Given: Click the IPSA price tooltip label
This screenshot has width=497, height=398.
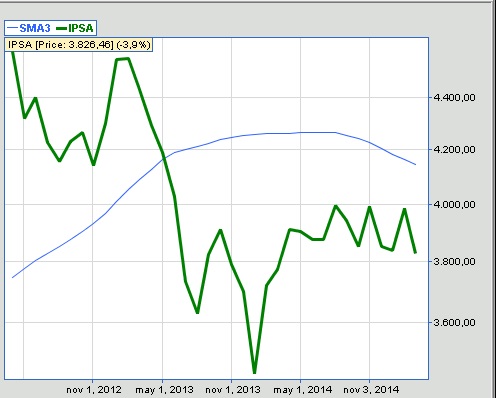Looking at the screenshot, I should (x=79, y=45).
